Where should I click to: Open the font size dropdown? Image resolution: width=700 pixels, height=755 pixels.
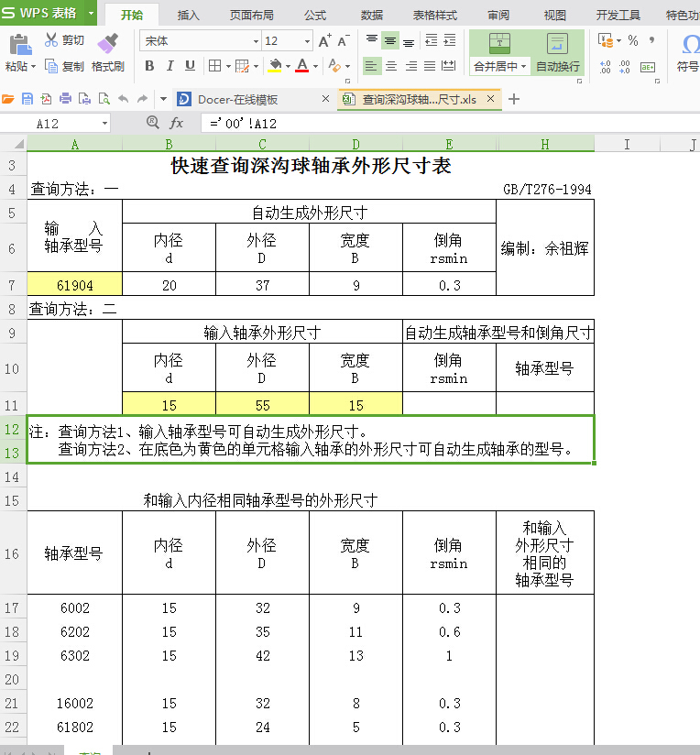(307, 41)
